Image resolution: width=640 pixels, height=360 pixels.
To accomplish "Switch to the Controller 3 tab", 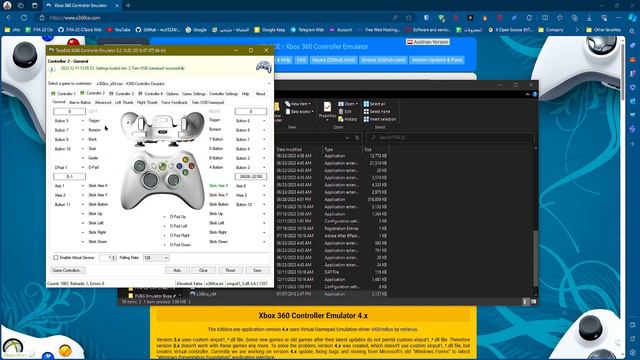I will pos(121,94).
